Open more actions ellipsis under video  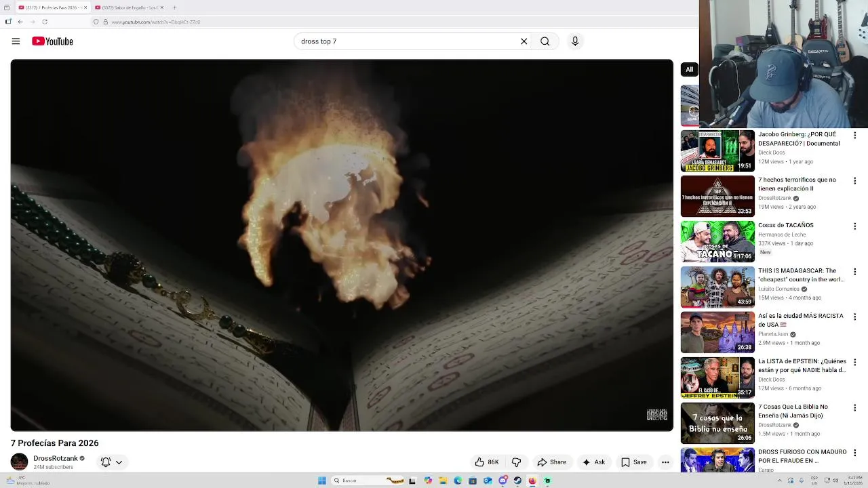click(665, 462)
